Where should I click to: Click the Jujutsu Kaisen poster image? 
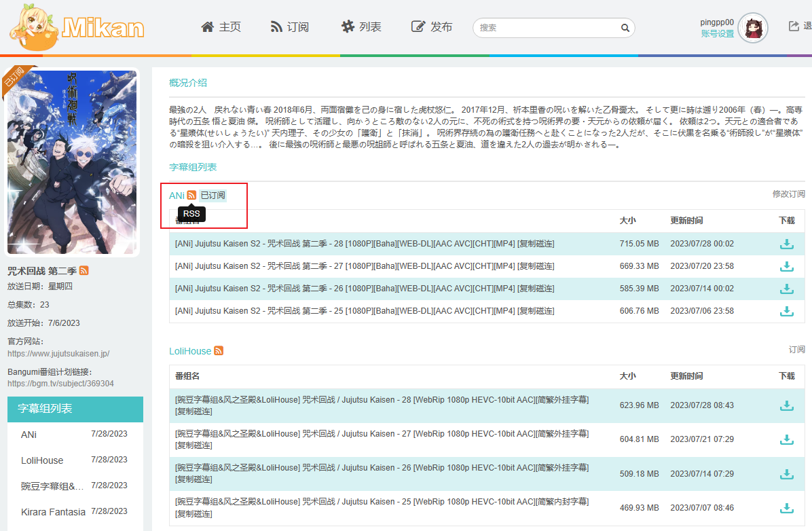point(72,162)
